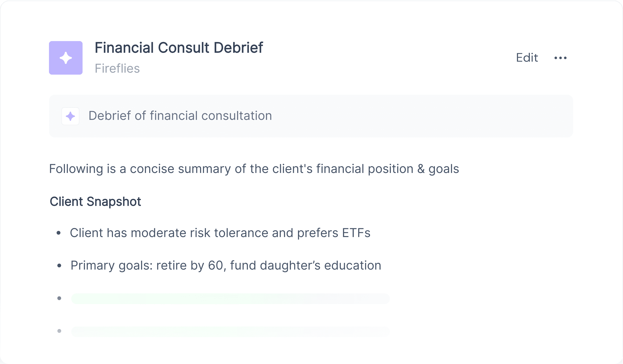Screen dimensions: 623x364
Task: Click the Debrief of financial consultation text
Action: pos(180,116)
